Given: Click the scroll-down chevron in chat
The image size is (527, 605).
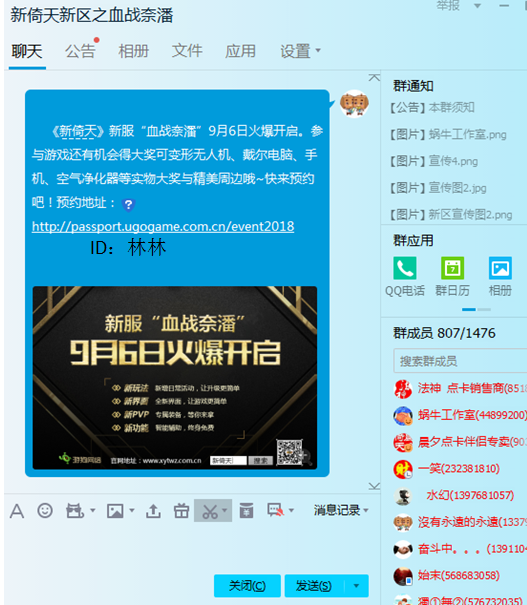Looking at the screenshot, I should [374, 486].
